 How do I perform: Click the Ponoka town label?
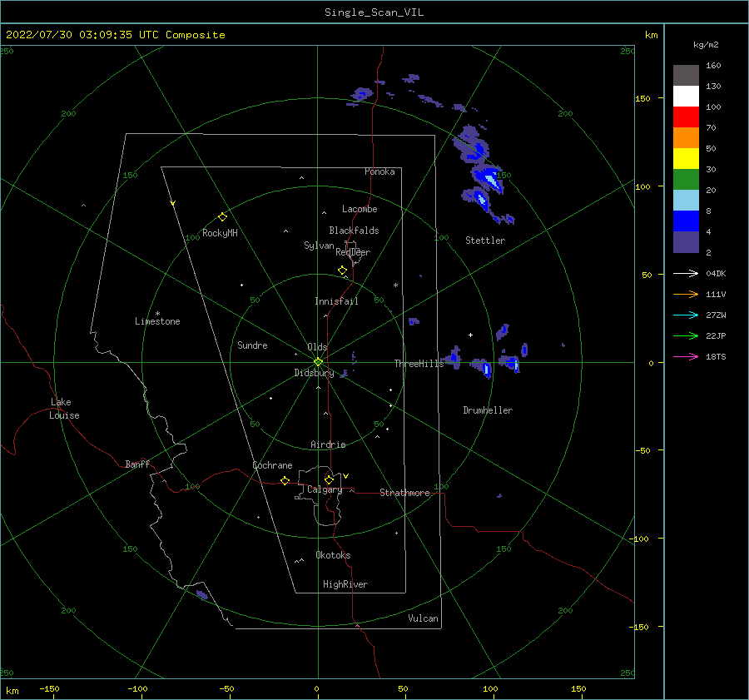pos(379,171)
